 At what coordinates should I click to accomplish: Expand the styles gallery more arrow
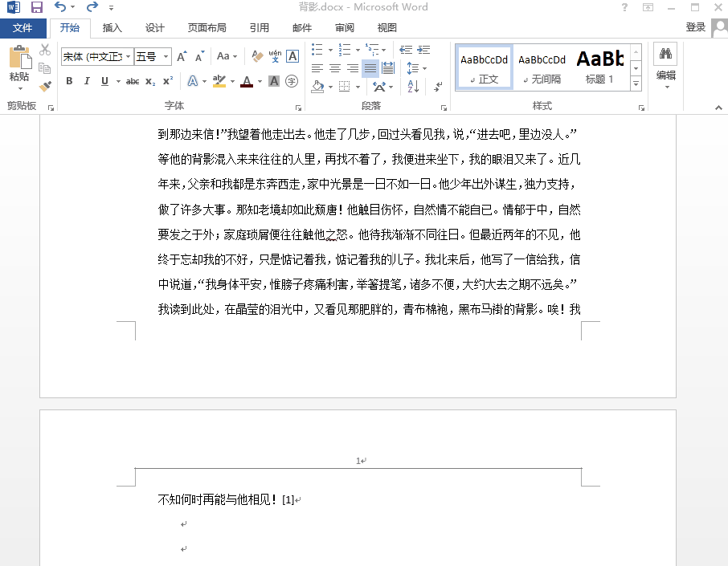click(636, 83)
